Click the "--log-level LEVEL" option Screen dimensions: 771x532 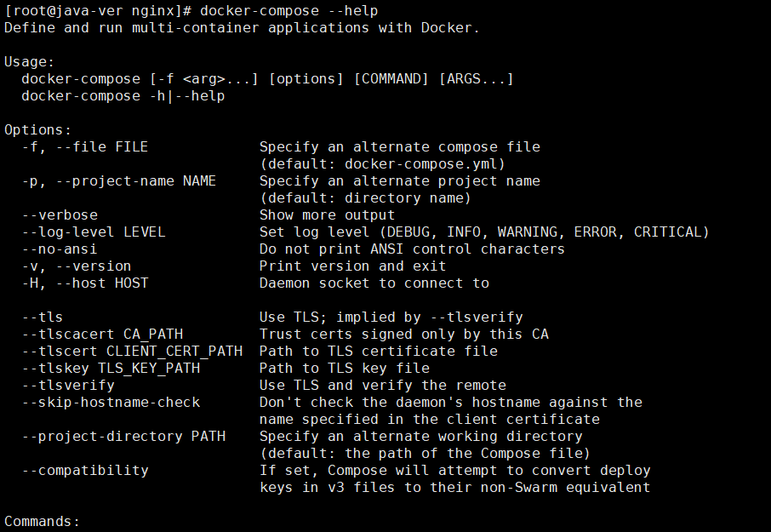click(93, 232)
